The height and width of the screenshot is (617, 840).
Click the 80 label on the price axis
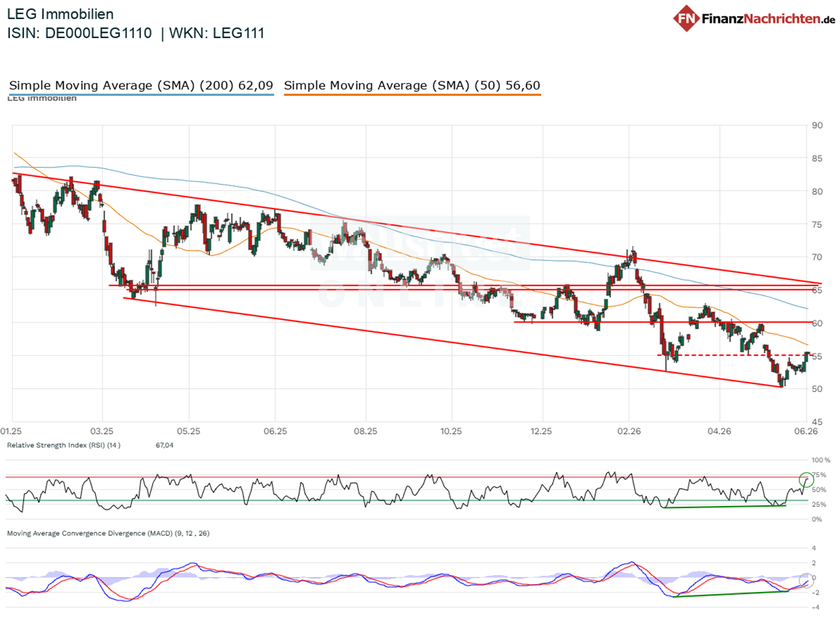pyautogui.click(x=817, y=192)
